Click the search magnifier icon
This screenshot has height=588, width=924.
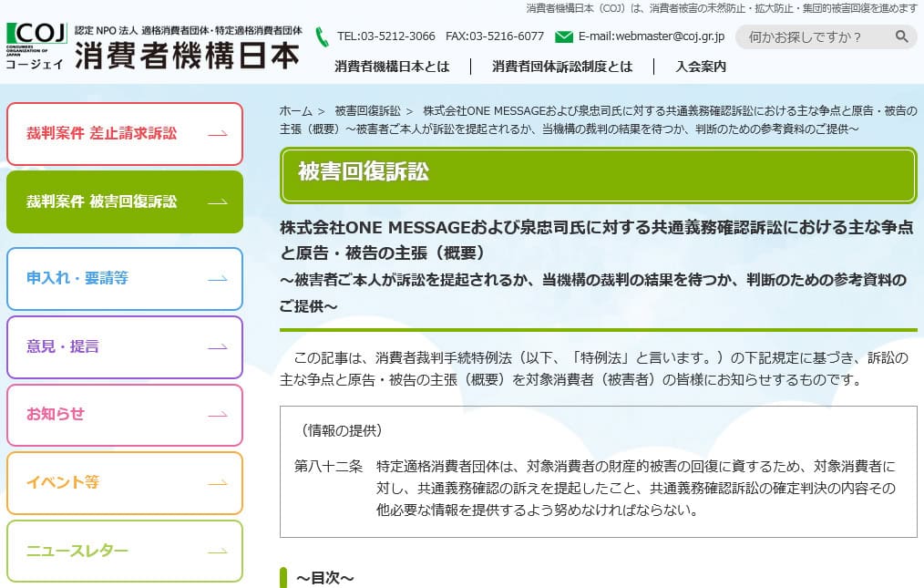(901, 36)
